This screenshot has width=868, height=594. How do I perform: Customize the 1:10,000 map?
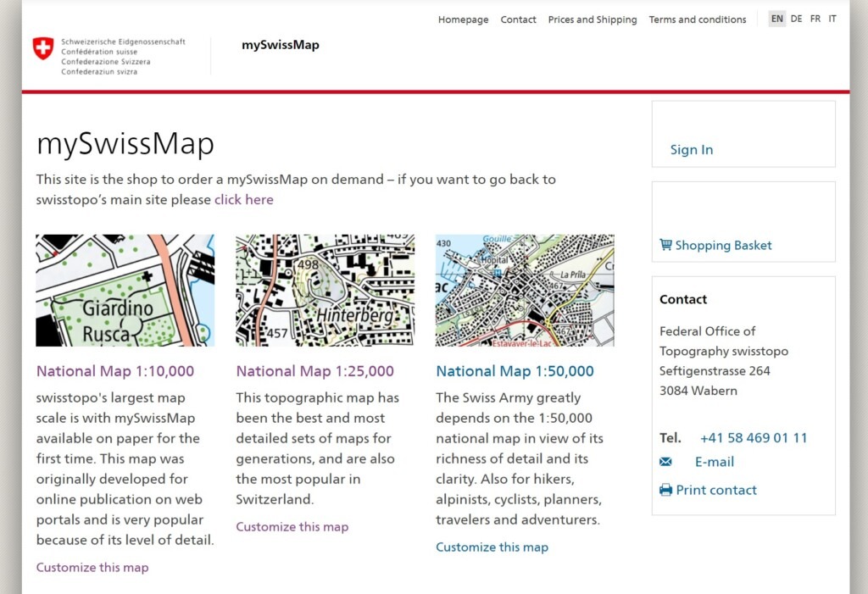(x=92, y=568)
